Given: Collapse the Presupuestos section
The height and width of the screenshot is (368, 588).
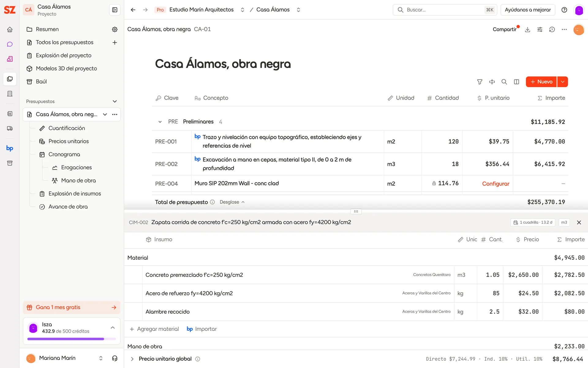Looking at the screenshot, I should (x=115, y=102).
